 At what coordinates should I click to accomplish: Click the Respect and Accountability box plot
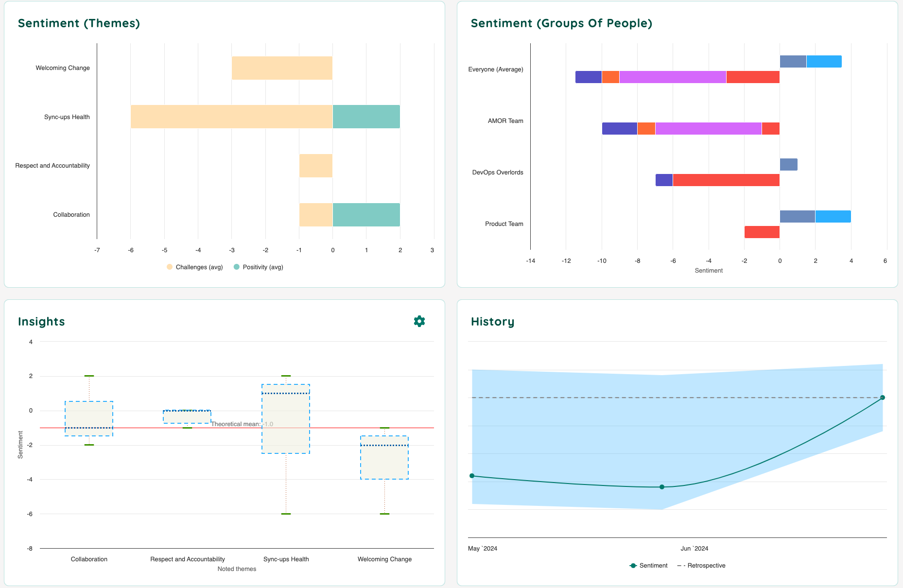tap(187, 417)
